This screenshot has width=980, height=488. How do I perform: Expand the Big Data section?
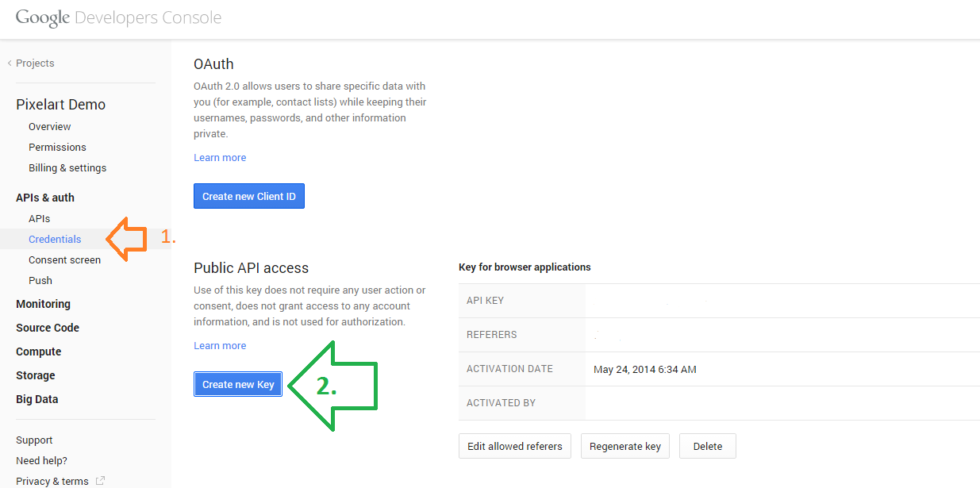click(37, 399)
